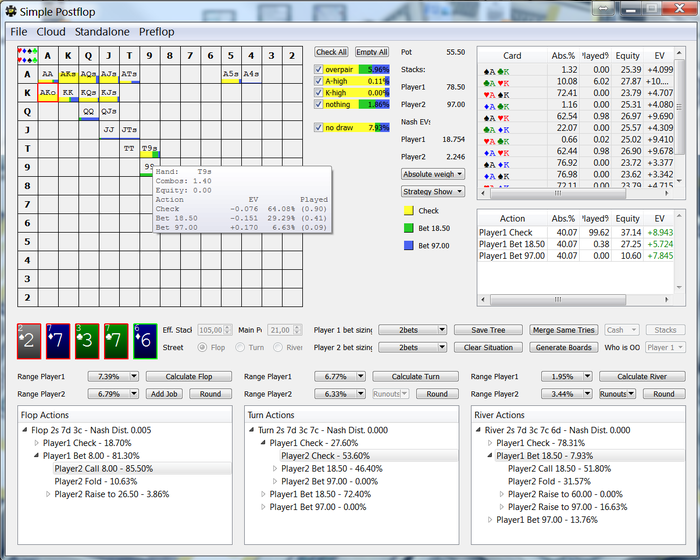Open the Preflop menu
This screenshot has height=560, width=700.
pyautogui.click(x=157, y=32)
